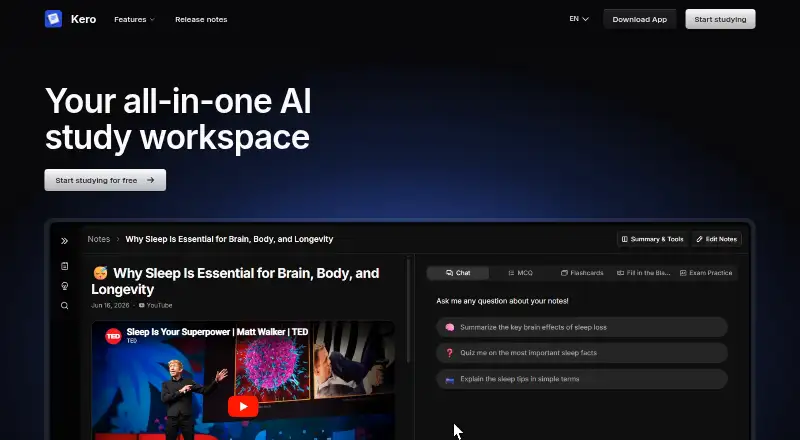Open the Kero home link text
This screenshot has height=440, width=800.
(83, 19)
